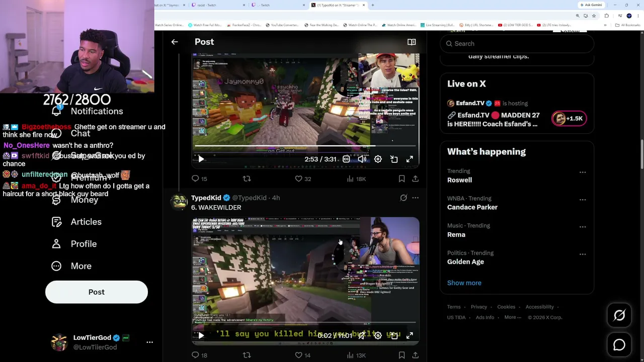Bookmark the post with 13K views
The image size is (644, 362).
pos(401,355)
